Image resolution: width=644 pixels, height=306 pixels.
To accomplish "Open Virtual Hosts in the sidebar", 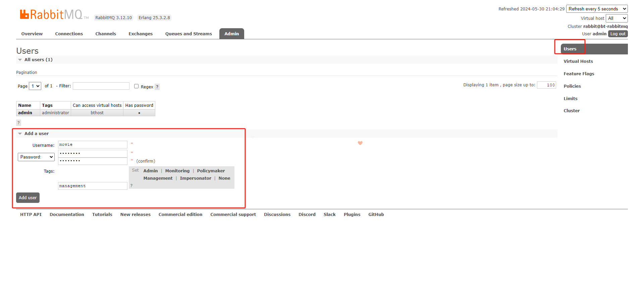I will (578, 61).
